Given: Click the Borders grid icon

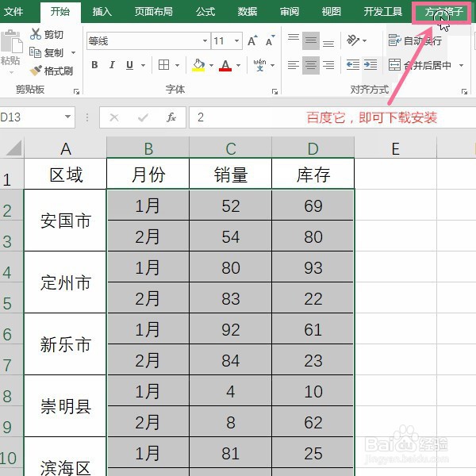Looking at the screenshot, I should click(x=164, y=65).
